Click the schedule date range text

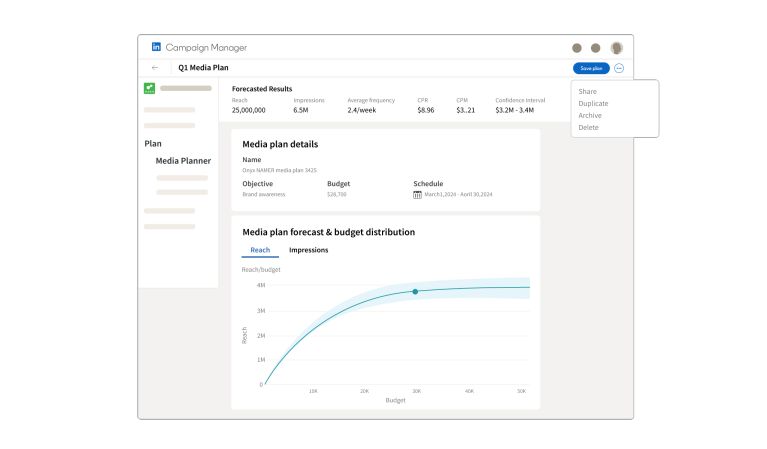(x=461, y=194)
